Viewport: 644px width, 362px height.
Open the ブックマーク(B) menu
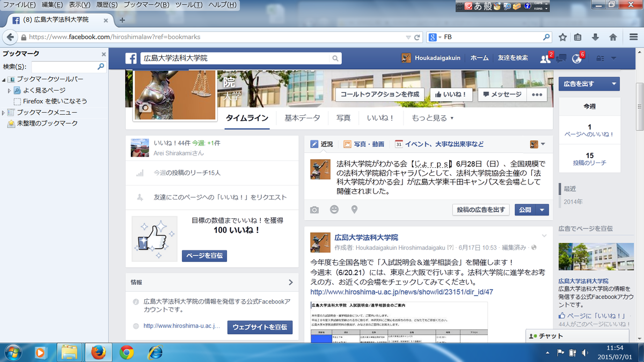(147, 5)
